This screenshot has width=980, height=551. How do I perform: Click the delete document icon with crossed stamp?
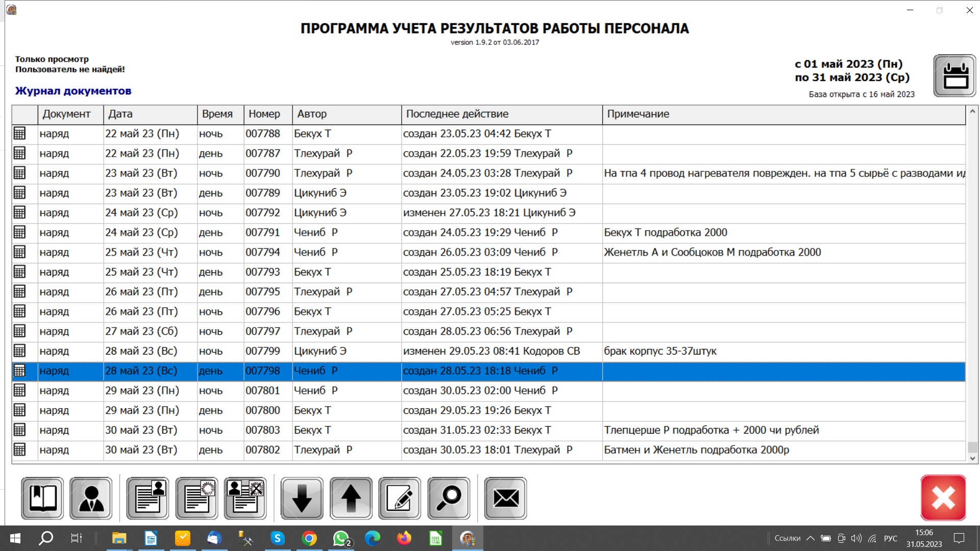tap(246, 497)
